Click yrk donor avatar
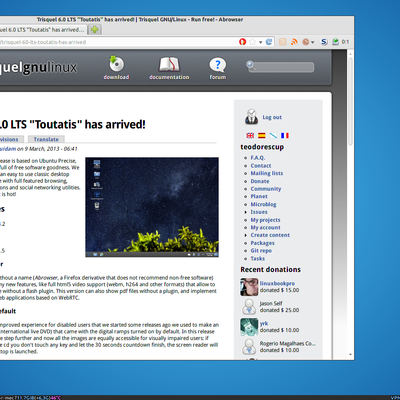This screenshot has width=400, height=400. (x=249, y=327)
